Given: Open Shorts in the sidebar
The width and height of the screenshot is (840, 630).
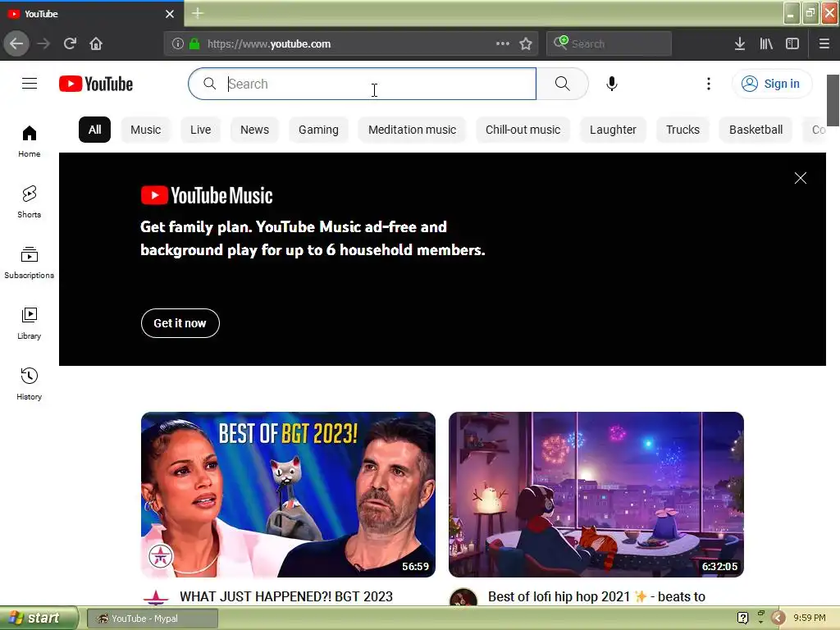Looking at the screenshot, I should click(x=30, y=202).
